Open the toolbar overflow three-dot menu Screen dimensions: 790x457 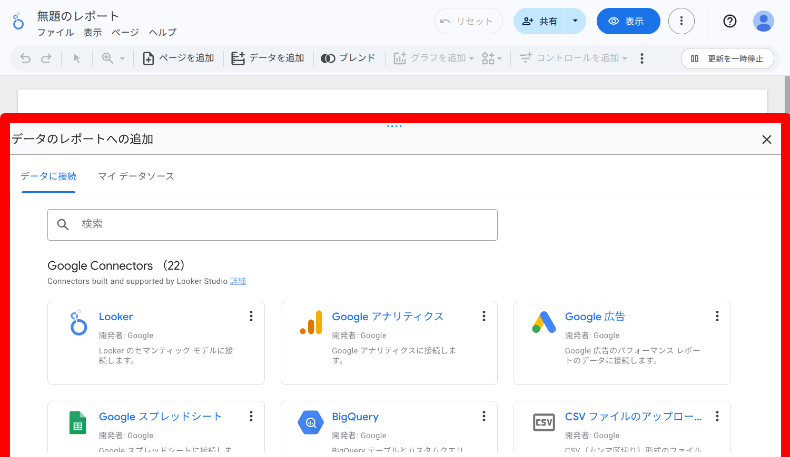click(x=642, y=58)
